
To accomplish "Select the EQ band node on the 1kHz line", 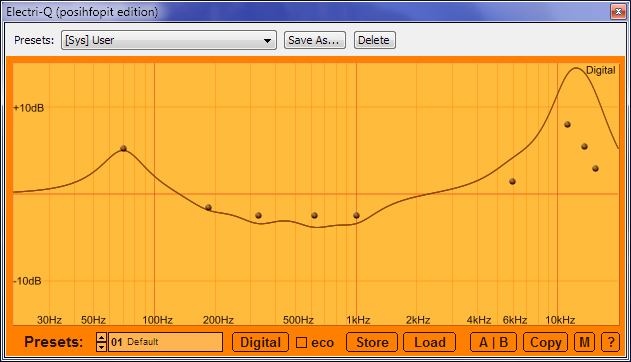I will point(356,216).
